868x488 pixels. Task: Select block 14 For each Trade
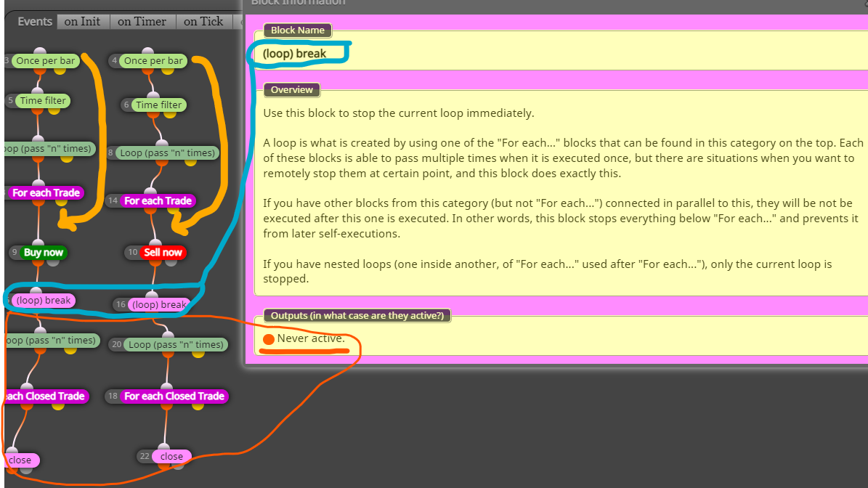[x=158, y=201]
